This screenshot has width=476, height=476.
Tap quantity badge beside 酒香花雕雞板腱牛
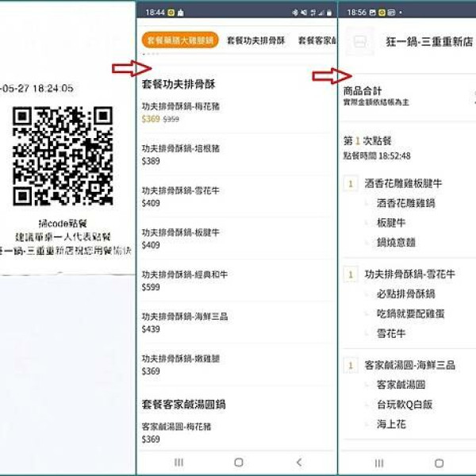click(350, 184)
